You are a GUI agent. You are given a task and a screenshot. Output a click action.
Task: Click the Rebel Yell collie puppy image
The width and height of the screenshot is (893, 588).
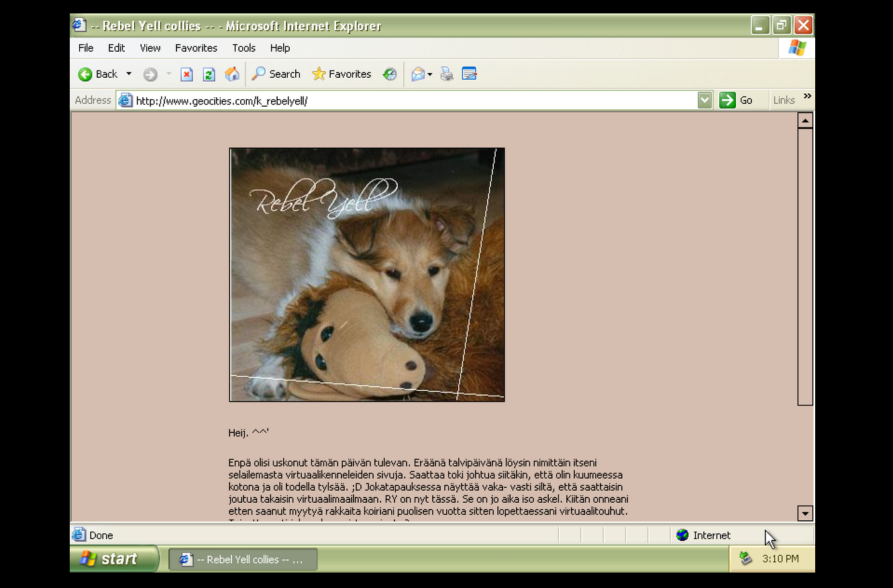click(367, 275)
